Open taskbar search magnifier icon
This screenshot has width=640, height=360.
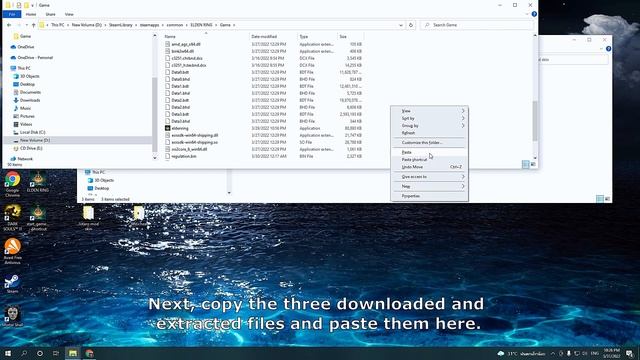coord(24,353)
